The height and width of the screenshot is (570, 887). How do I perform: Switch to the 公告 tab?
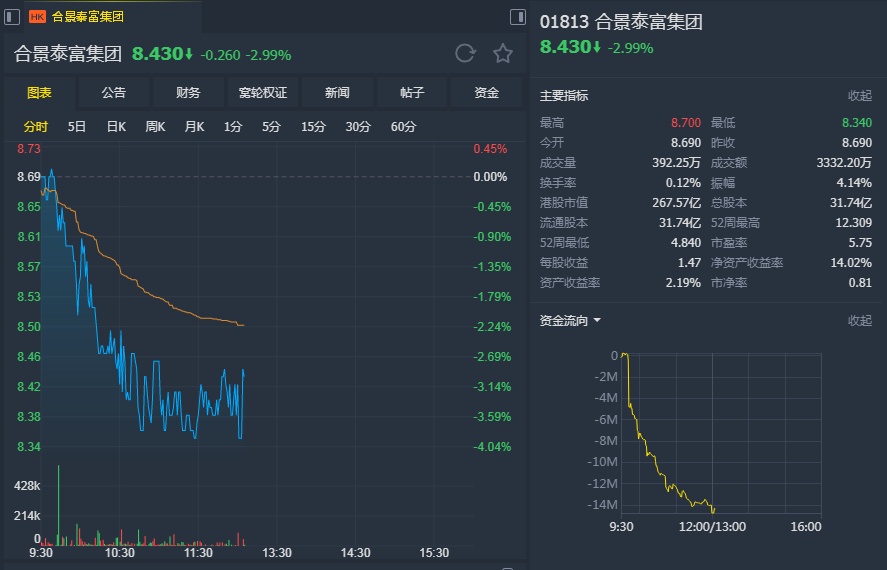point(114,93)
